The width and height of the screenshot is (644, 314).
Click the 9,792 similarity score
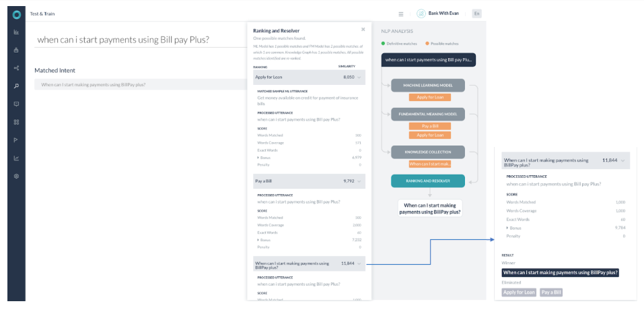click(349, 181)
